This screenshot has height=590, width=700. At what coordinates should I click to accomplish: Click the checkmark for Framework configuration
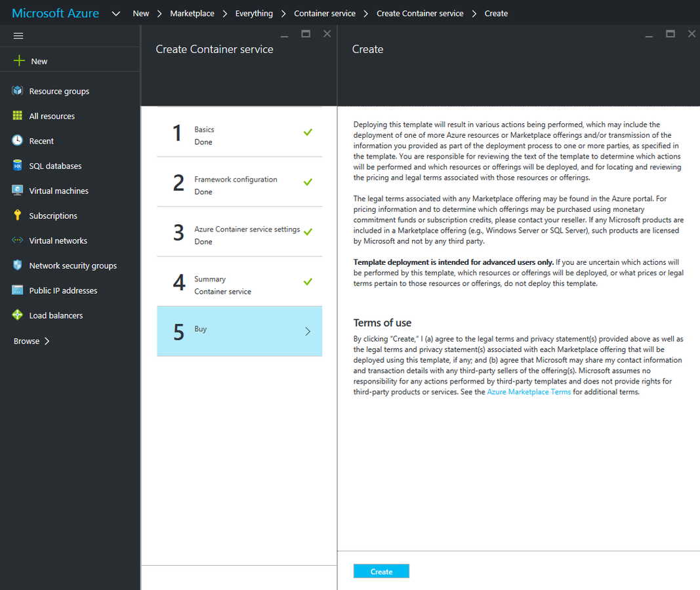tap(308, 182)
